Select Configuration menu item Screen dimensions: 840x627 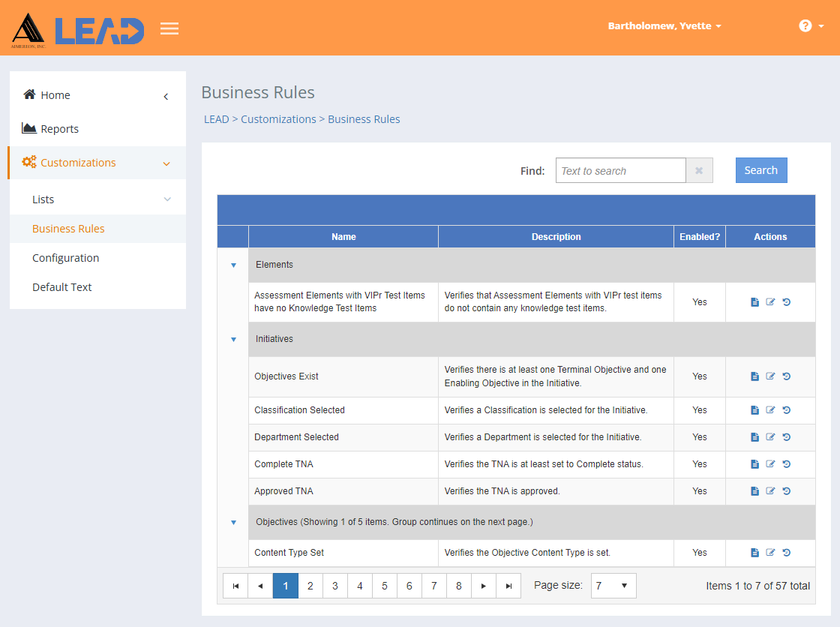click(66, 258)
